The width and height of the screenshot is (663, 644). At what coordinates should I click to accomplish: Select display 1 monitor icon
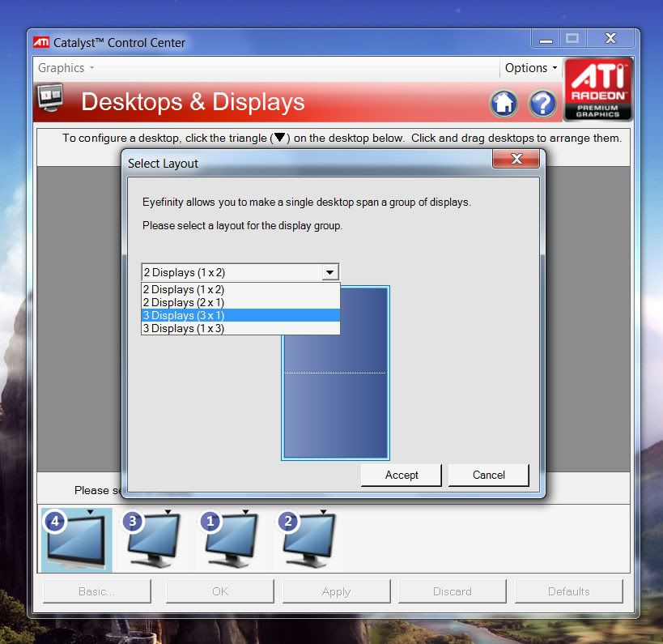(232, 540)
